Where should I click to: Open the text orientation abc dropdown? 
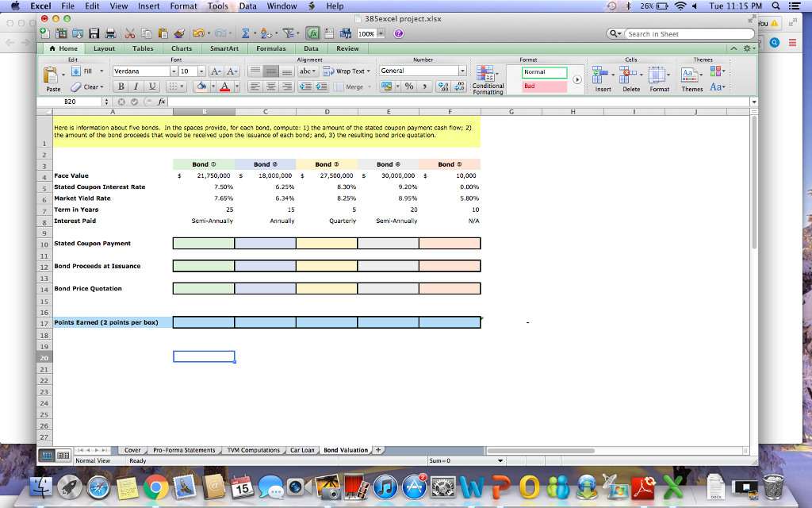[308, 71]
